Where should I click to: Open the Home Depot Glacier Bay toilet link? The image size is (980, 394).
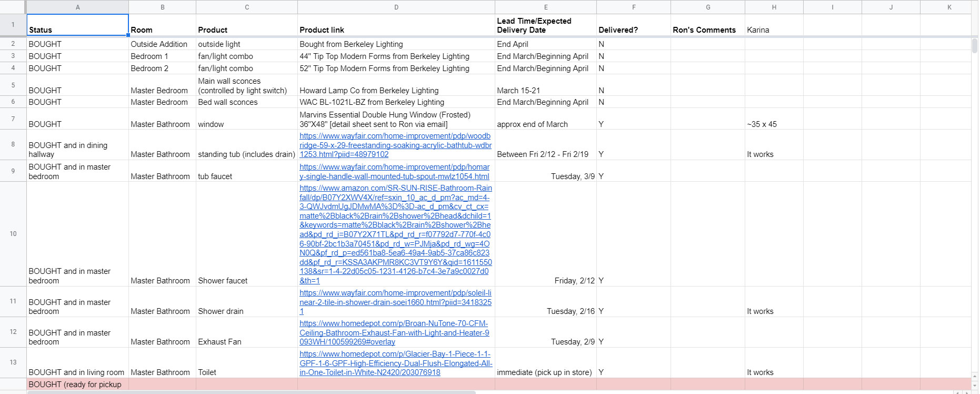tap(396, 363)
